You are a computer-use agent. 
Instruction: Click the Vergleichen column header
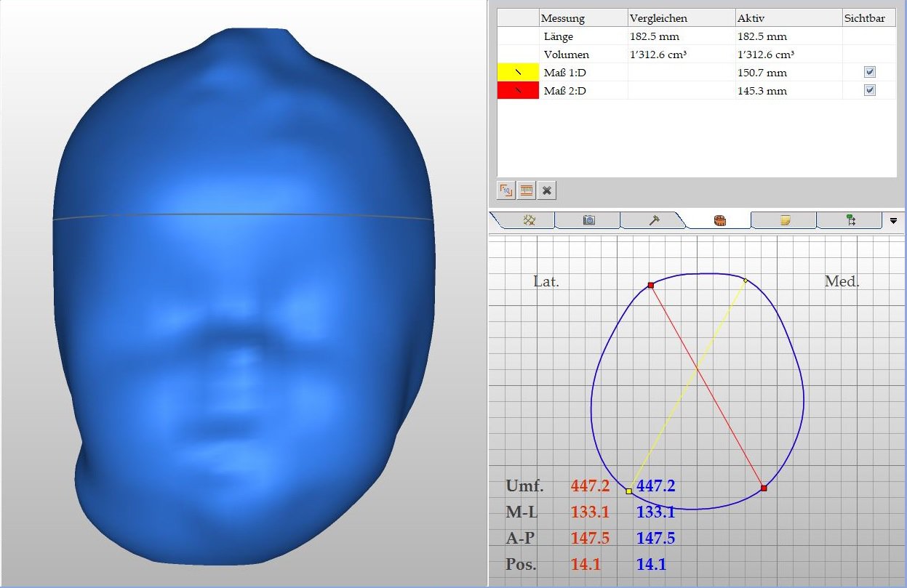tap(680, 18)
